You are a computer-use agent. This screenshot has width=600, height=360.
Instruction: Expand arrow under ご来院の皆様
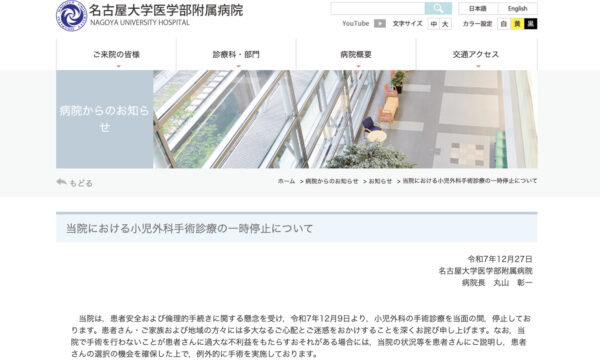tap(119, 66)
